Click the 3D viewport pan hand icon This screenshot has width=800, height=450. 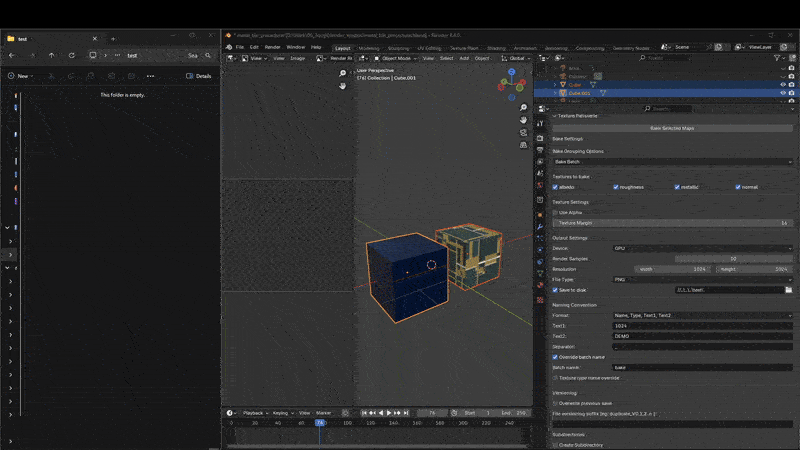(523, 120)
